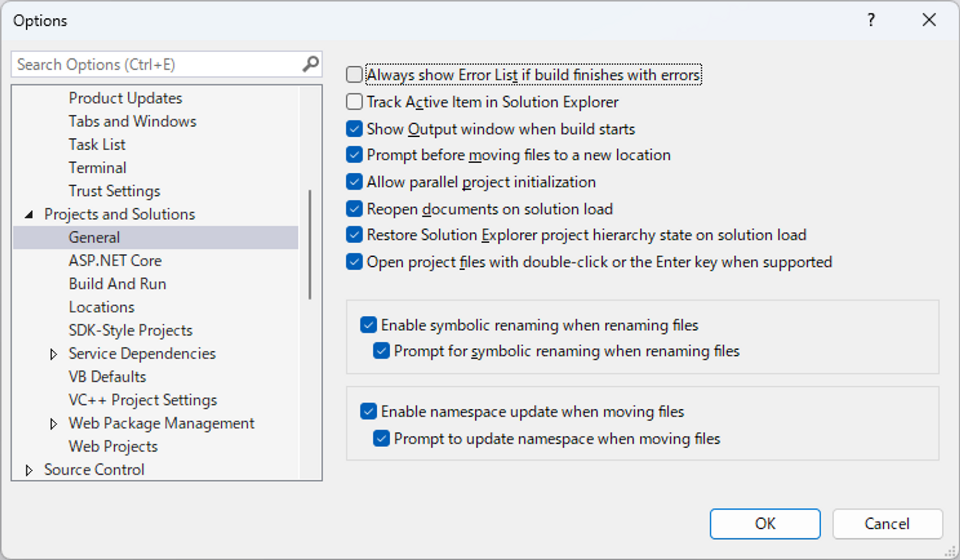Click the search magnifier icon
Screen dimensions: 960x560
(x=311, y=64)
